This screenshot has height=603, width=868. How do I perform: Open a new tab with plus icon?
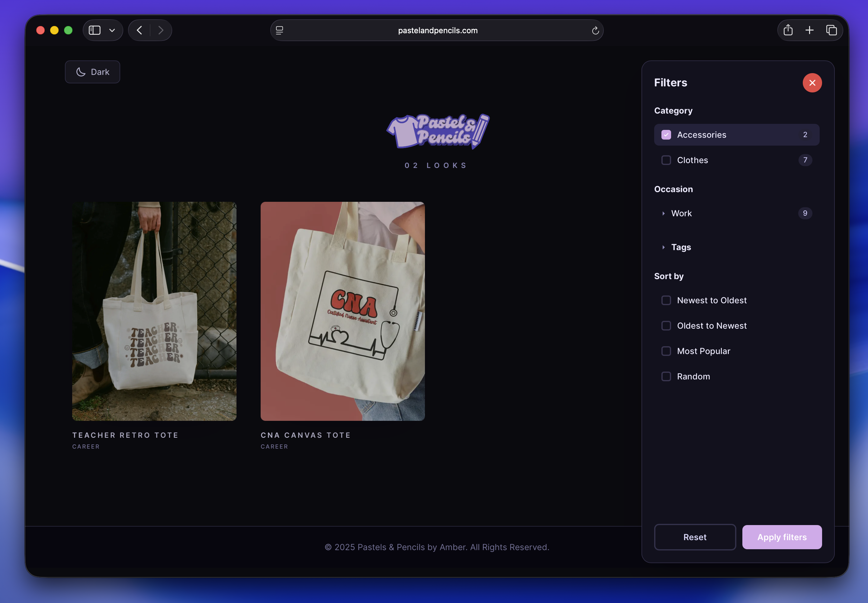tap(809, 30)
